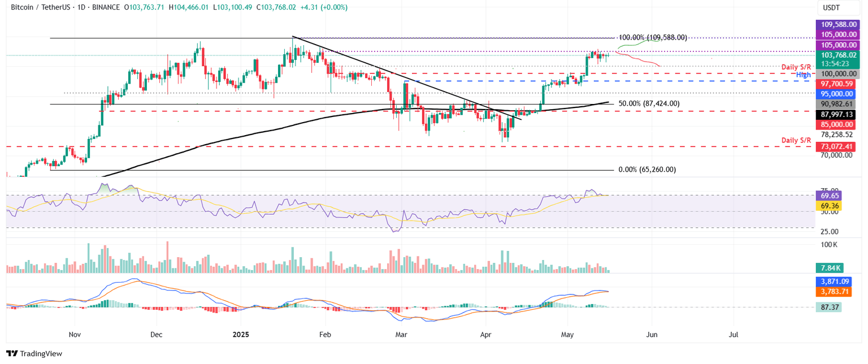This screenshot has width=868, height=364.
Task: Click the candle countdown timer 13:54:23
Action: pyautogui.click(x=834, y=64)
